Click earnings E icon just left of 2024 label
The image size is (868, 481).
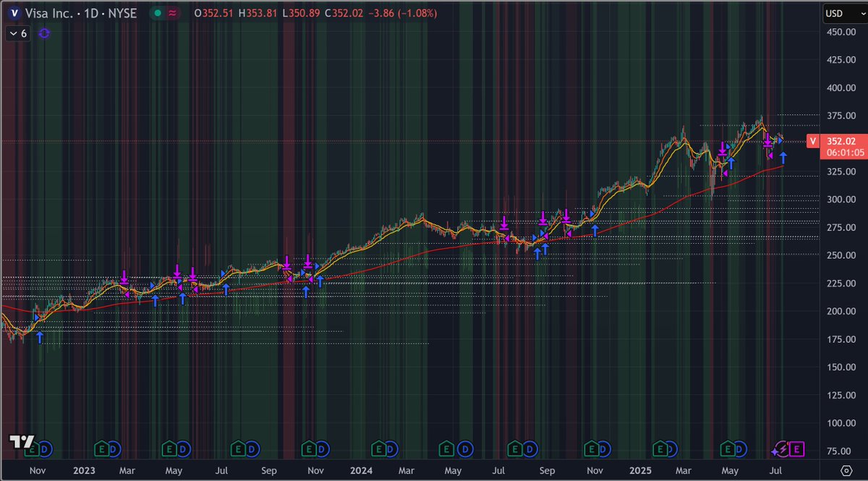[308, 450]
